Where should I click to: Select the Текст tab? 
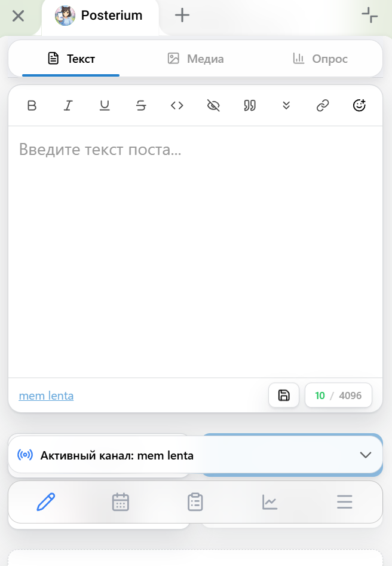[71, 59]
